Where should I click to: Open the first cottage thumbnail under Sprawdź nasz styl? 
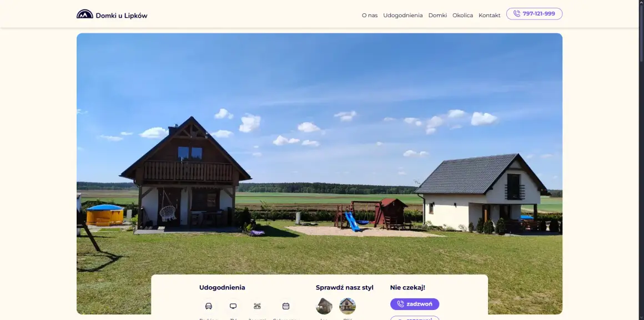324,306
